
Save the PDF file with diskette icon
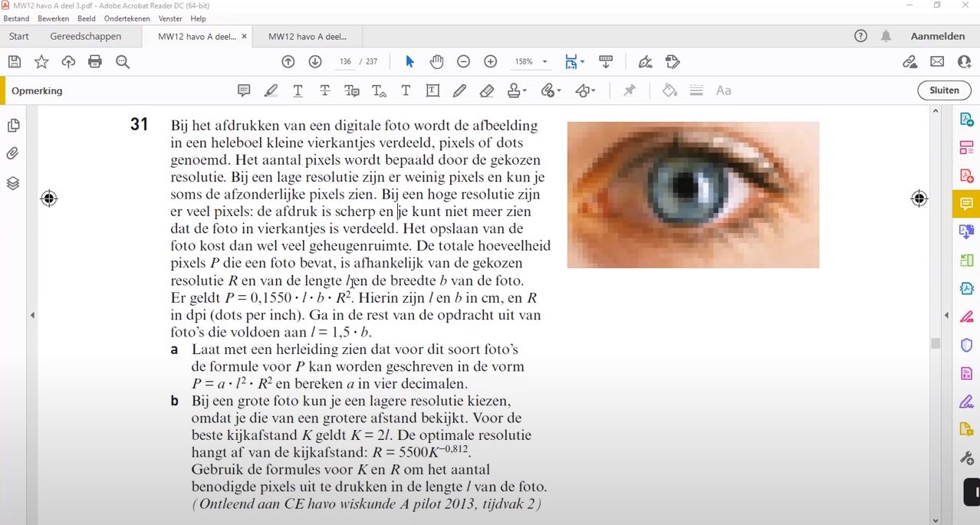pyautogui.click(x=14, y=62)
